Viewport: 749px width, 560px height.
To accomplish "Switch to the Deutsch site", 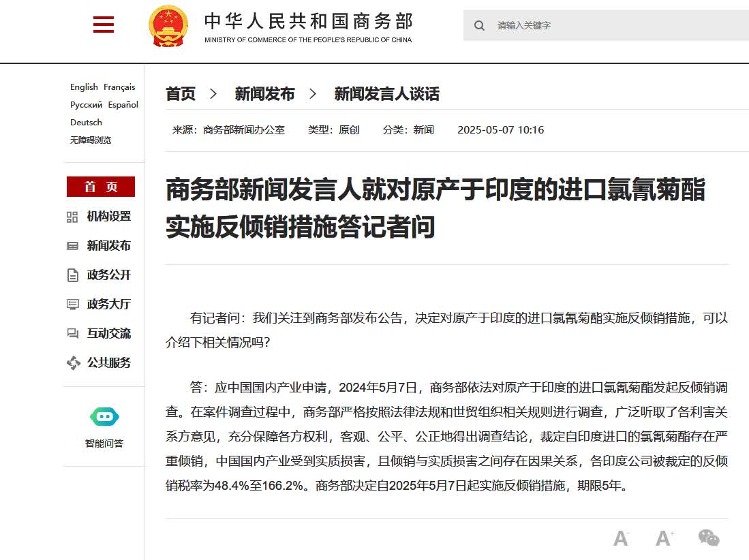I will click(86, 122).
